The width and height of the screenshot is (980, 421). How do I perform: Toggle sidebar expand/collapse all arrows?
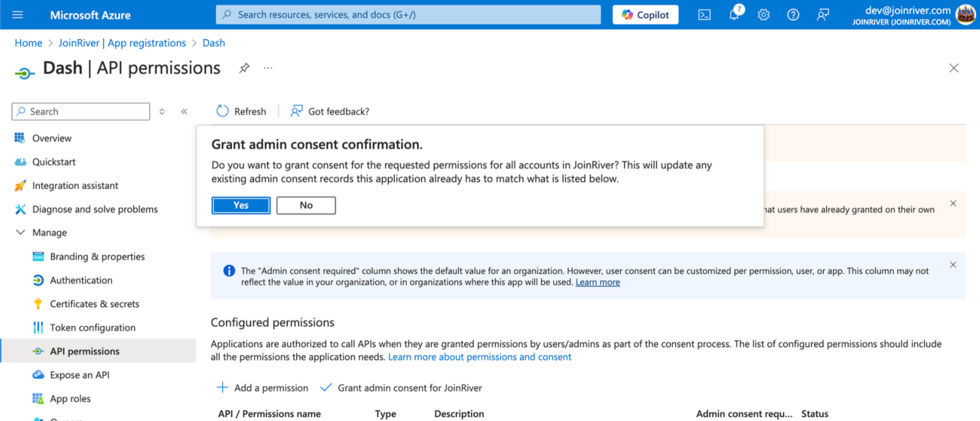click(162, 112)
